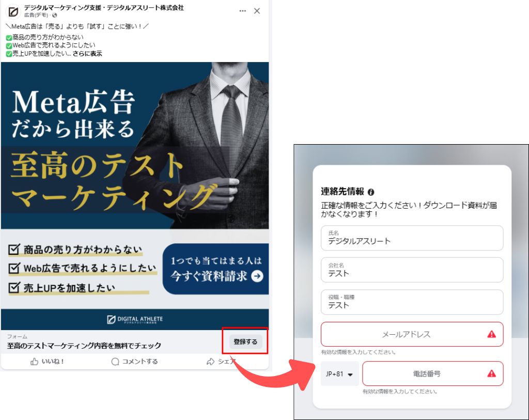
Task: Open Digital Athlete page logo avatar
Action: pyautogui.click(x=13, y=12)
